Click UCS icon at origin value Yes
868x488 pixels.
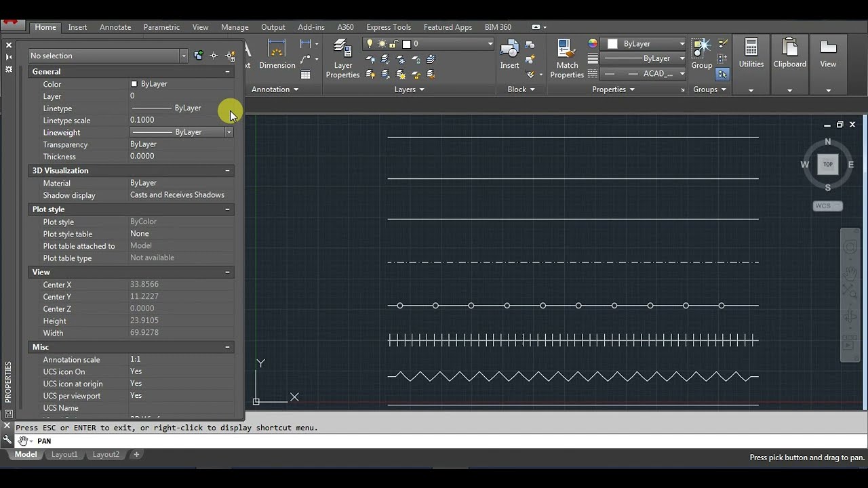[x=136, y=384]
